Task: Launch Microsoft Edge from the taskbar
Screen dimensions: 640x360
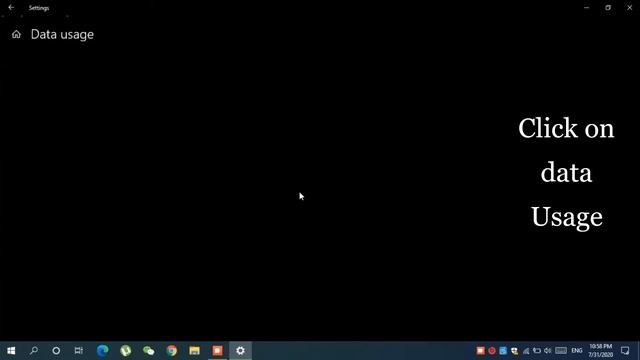Action: coord(102,351)
